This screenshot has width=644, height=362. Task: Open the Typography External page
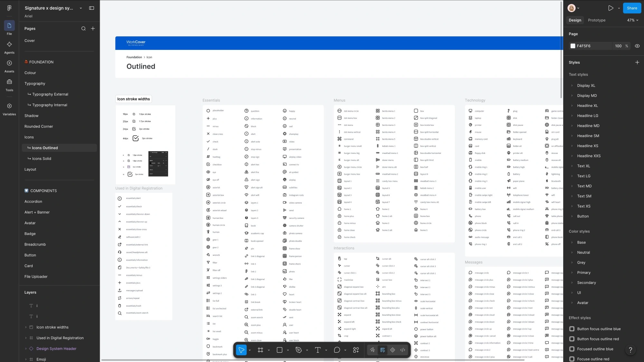pyautogui.click(x=50, y=94)
